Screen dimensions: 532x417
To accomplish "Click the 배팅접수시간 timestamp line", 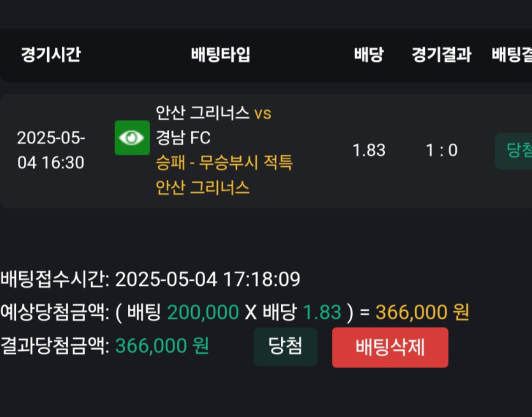I will (x=150, y=279).
